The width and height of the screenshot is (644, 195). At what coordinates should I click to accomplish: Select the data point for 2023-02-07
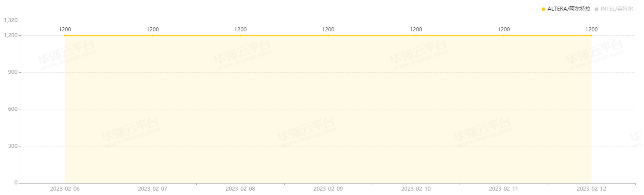coord(153,35)
